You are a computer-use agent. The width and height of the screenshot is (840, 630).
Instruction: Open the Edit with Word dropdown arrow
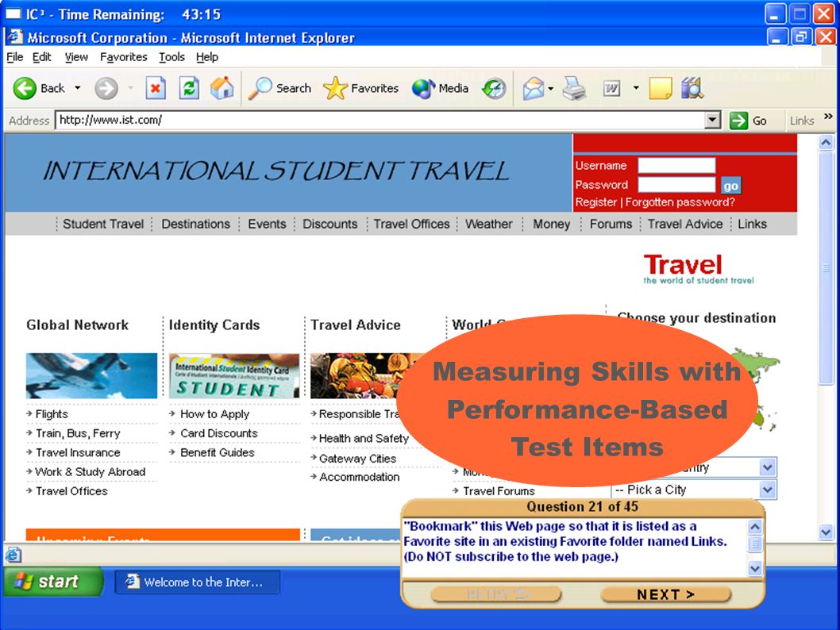pos(636,88)
